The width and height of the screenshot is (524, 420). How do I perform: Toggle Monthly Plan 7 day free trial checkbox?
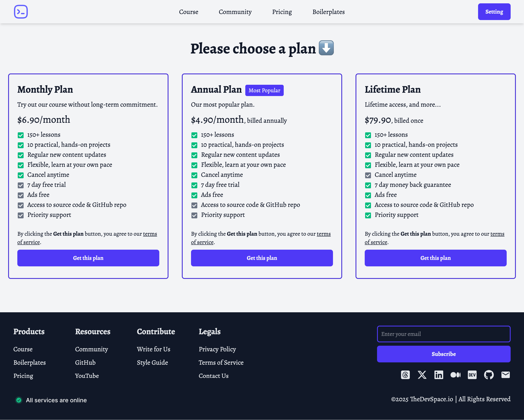click(21, 185)
